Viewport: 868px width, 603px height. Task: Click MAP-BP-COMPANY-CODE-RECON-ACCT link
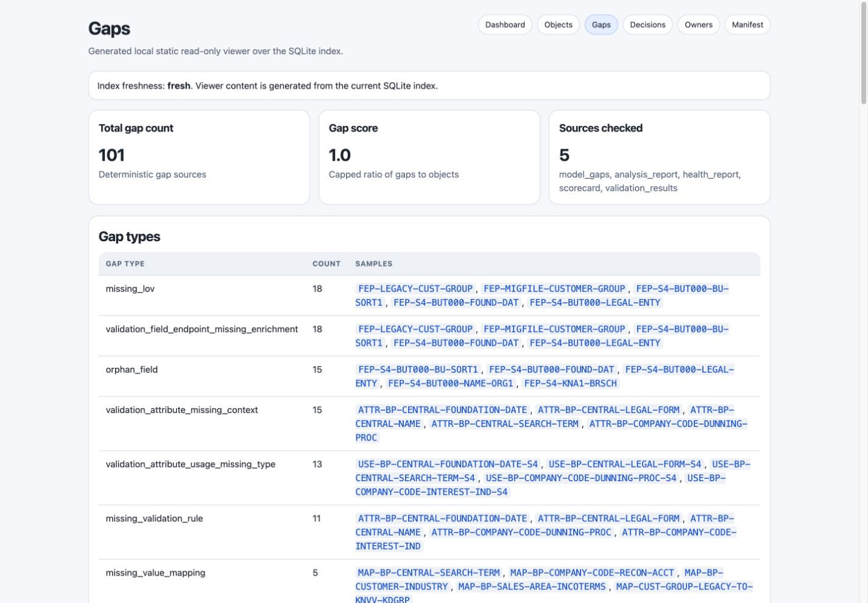[592, 573]
